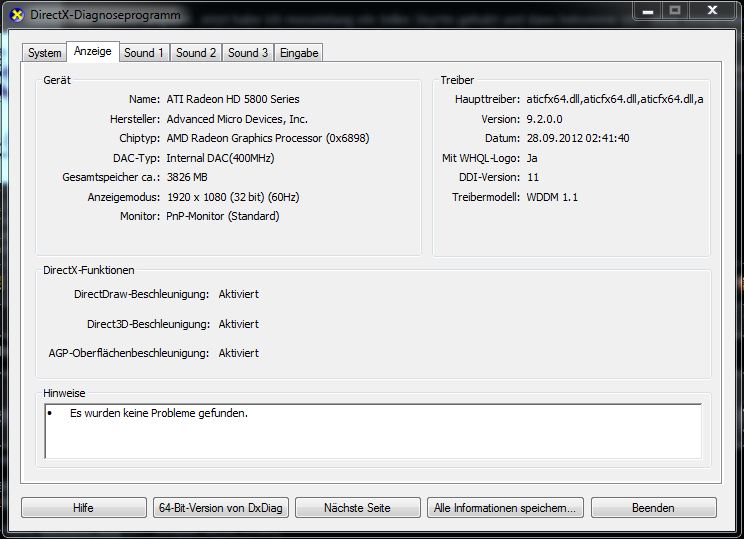
Task: Click 'Aktiviert' next to AGP-Oberflächenbeschleunigung
Action: (x=239, y=353)
